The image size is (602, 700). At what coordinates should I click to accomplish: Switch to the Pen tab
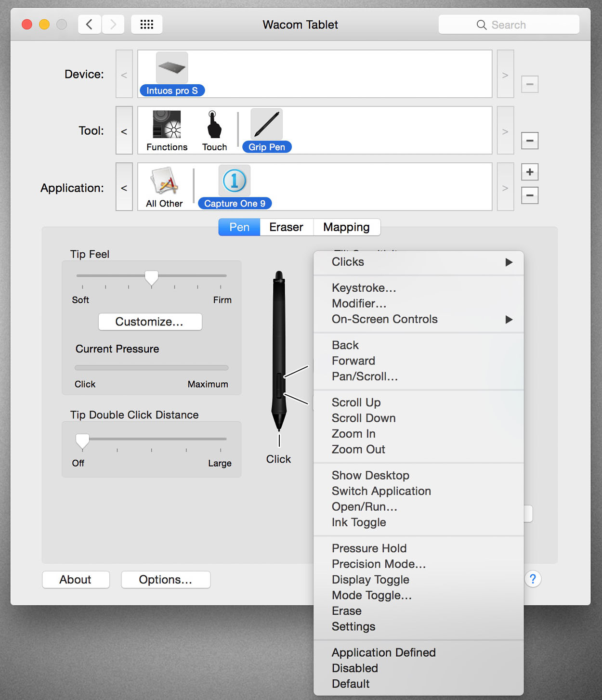click(239, 227)
